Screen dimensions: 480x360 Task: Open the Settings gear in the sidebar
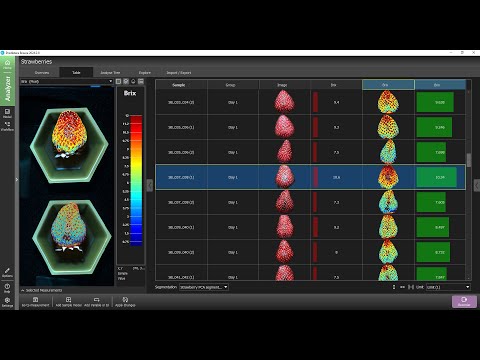point(7,302)
